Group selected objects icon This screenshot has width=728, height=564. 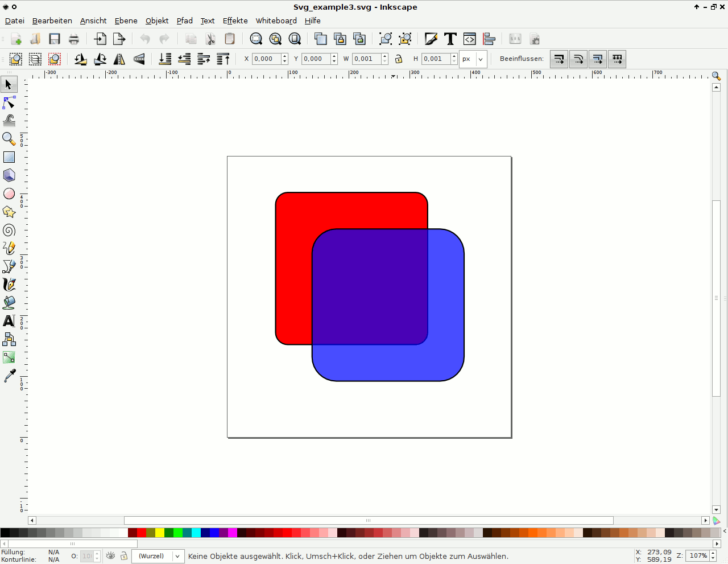point(386,39)
